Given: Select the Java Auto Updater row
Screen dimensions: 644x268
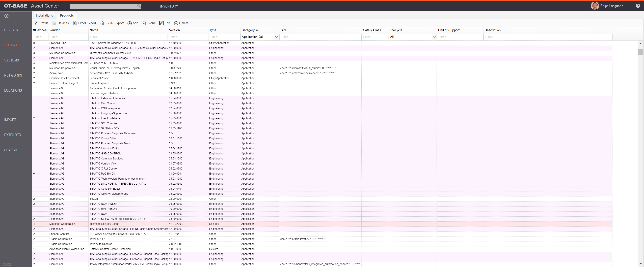Looking at the screenshot, I should [322, 244].
